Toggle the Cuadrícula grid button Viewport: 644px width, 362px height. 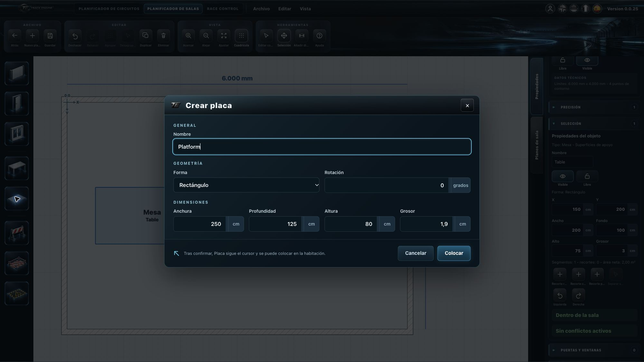pyautogui.click(x=242, y=36)
